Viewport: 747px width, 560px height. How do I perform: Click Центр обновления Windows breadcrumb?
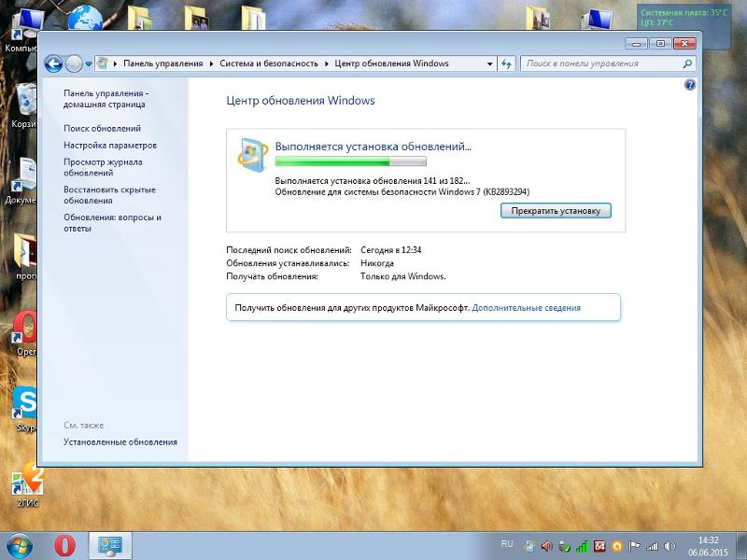point(391,63)
